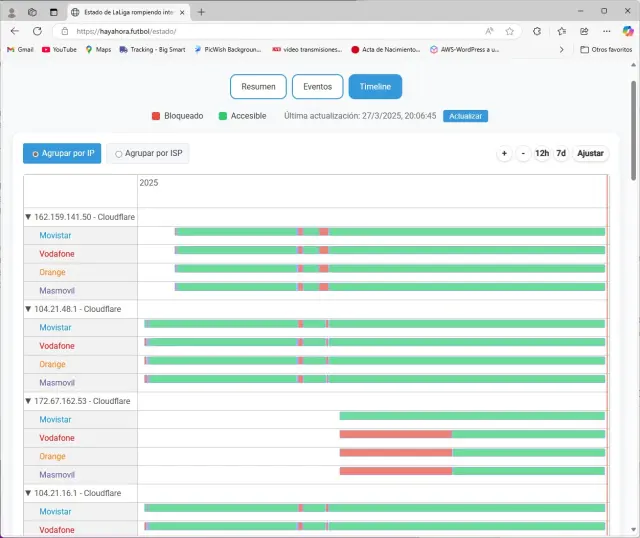Switch to the Eventos tab
Image resolution: width=640 pixels, height=538 pixels.
click(x=317, y=87)
